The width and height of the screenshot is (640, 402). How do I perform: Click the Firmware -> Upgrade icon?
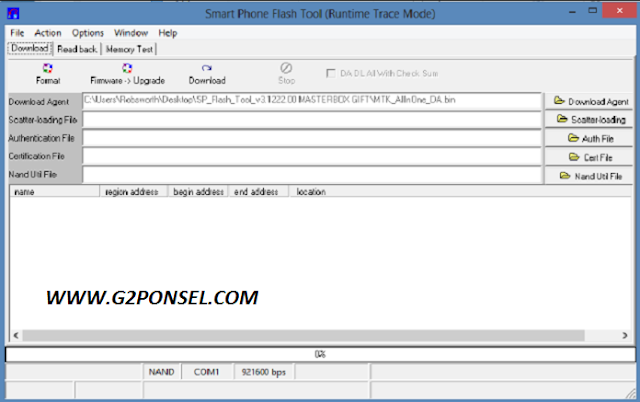(x=127, y=68)
